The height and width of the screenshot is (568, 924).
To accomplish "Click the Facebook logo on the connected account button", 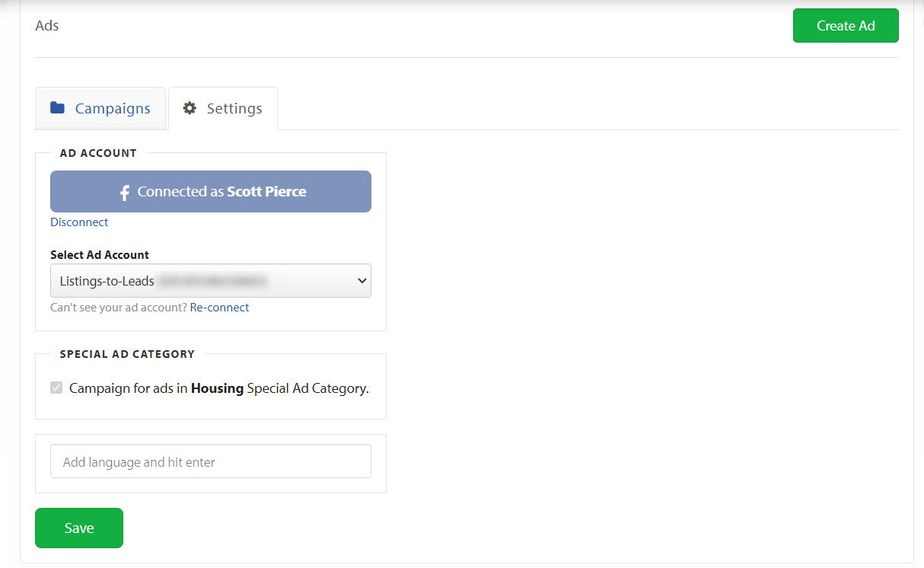I will coord(124,191).
